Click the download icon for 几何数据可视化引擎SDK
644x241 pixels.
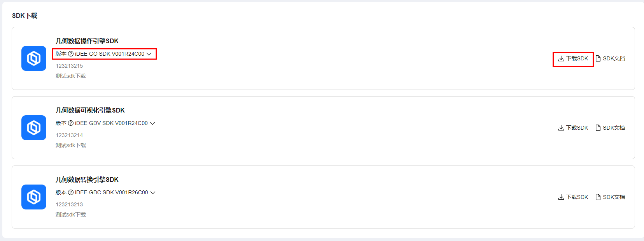coord(561,128)
